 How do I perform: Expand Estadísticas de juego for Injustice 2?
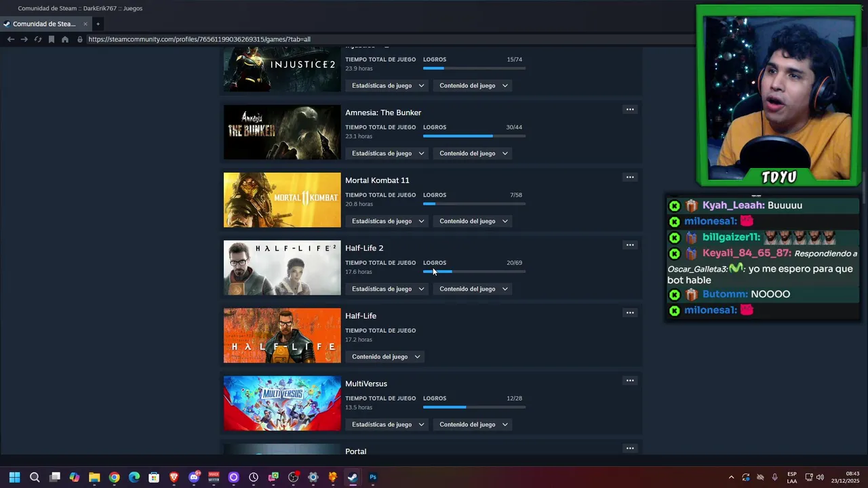(387, 85)
